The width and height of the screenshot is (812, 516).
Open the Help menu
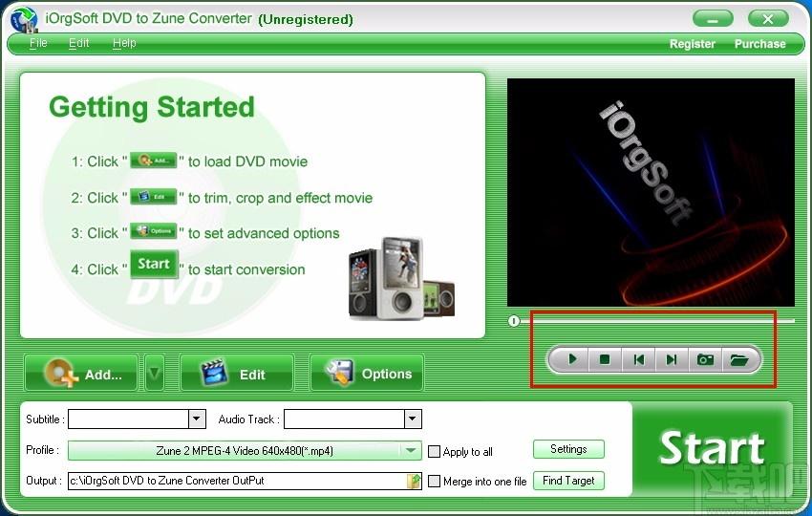coord(124,43)
